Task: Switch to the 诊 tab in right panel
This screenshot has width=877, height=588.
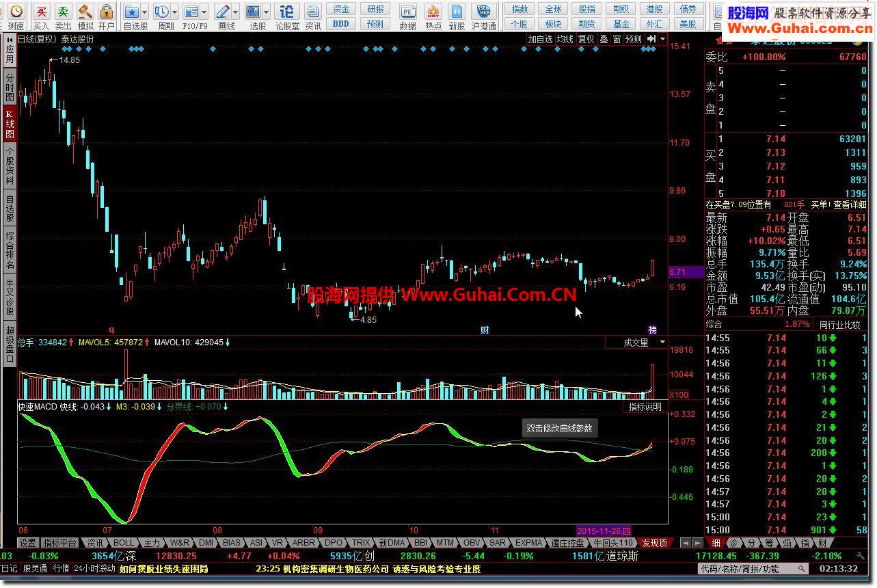Action: pos(733,543)
